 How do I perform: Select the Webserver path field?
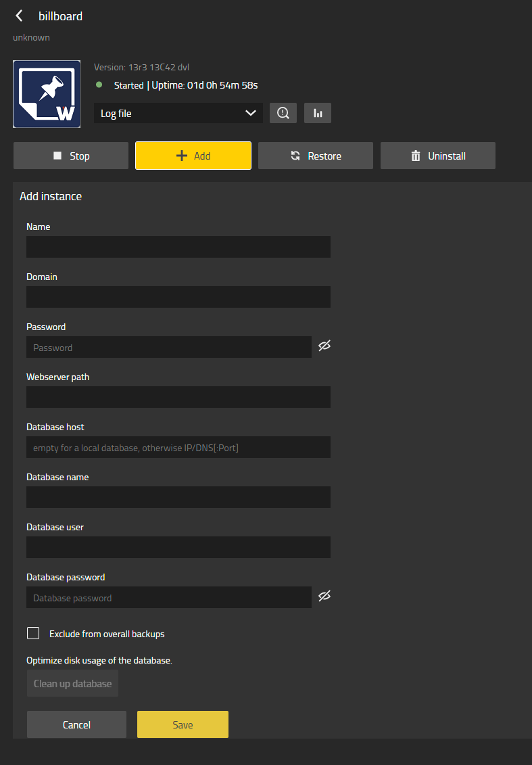pos(178,397)
